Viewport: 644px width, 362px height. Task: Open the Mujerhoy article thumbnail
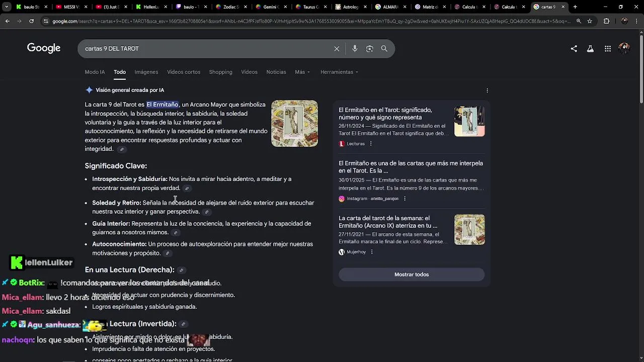(469, 230)
